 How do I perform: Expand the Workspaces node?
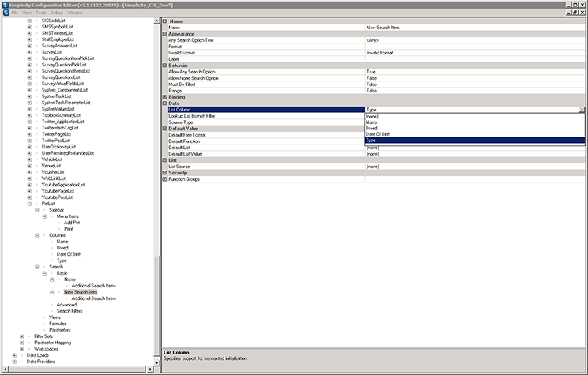(x=22, y=349)
